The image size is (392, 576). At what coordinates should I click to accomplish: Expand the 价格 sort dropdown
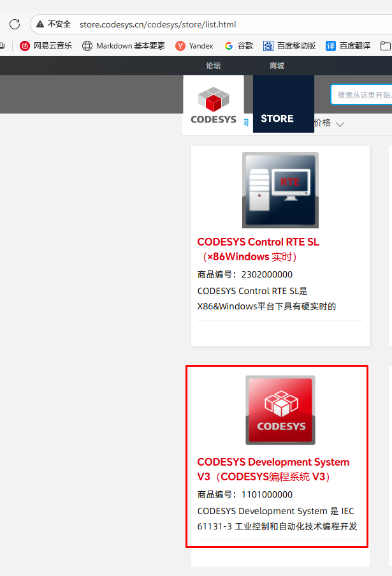[x=330, y=123]
